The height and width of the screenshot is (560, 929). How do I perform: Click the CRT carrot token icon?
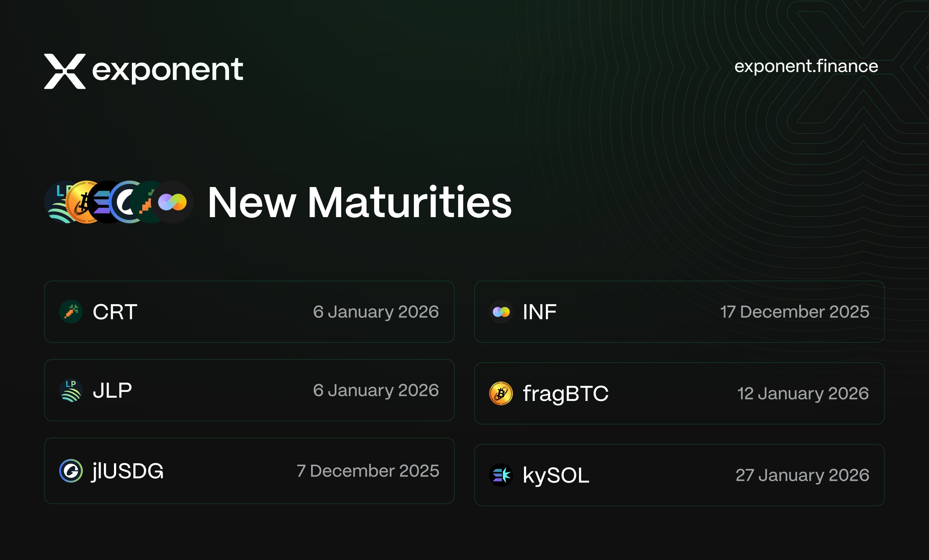pyautogui.click(x=71, y=312)
